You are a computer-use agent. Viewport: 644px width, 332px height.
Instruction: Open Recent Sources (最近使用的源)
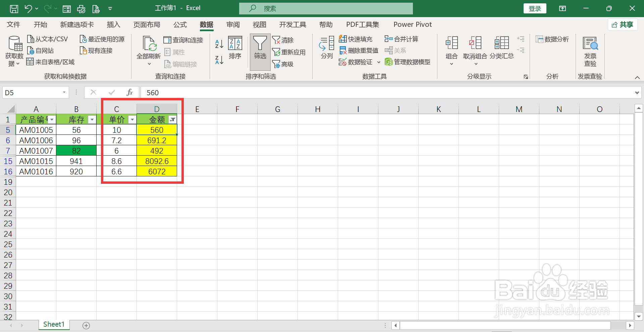pos(102,39)
